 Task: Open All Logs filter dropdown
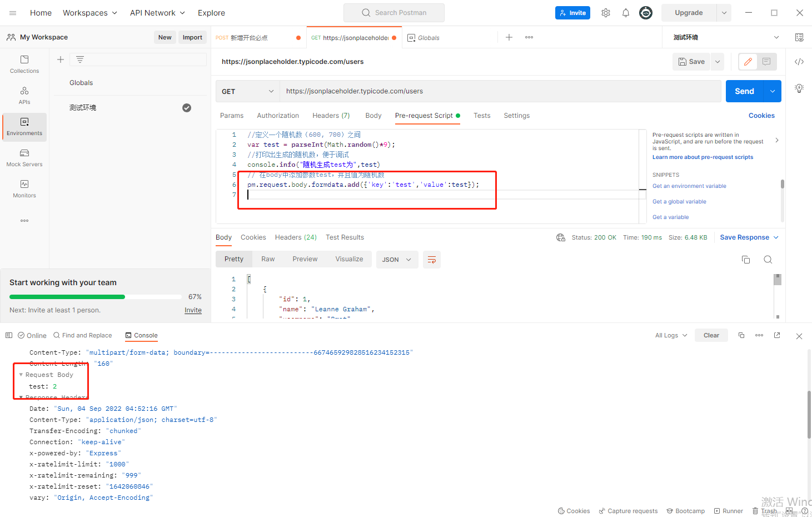671,335
